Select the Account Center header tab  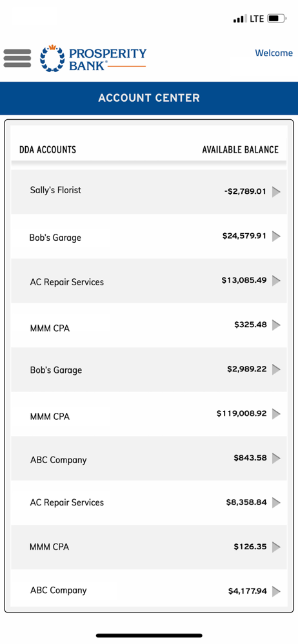[149, 98]
